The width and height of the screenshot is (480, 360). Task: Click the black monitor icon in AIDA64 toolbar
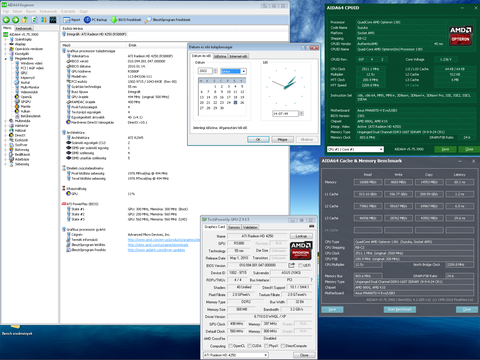(x=53, y=20)
